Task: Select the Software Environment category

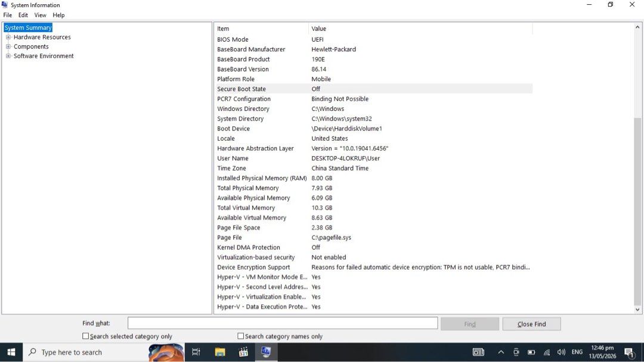Action: (x=44, y=56)
